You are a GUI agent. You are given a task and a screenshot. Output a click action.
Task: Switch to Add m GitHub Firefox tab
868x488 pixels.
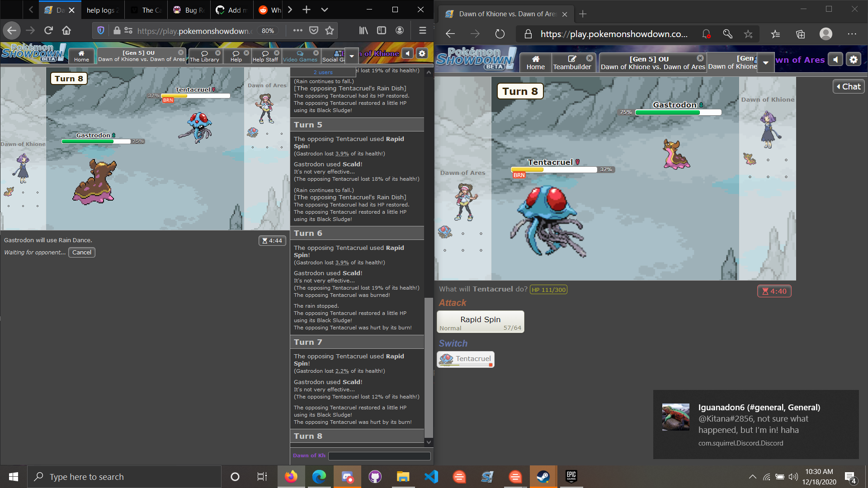point(231,10)
